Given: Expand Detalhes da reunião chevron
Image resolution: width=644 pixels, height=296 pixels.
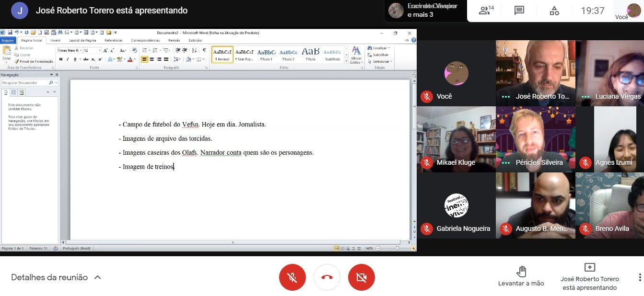Looking at the screenshot, I should (98, 277).
